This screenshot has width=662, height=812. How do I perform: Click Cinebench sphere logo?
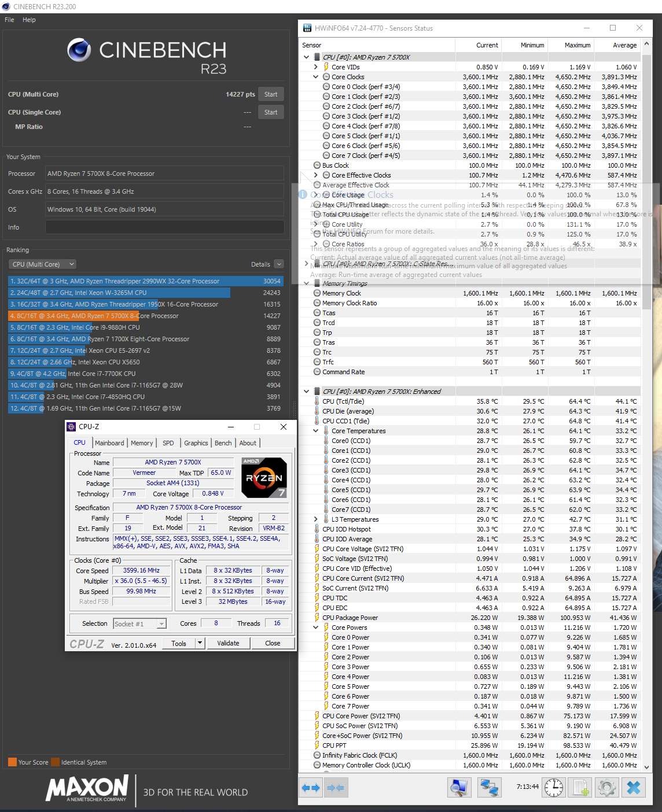point(79,50)
